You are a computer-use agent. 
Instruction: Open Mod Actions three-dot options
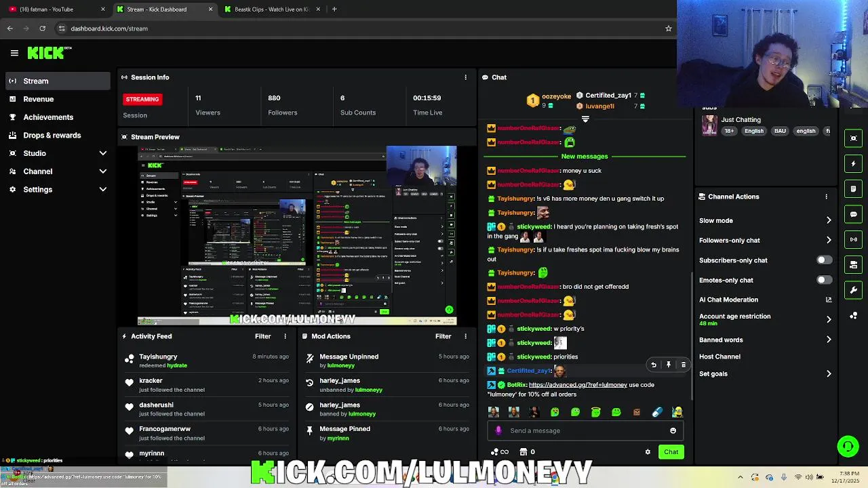point(465,336)
